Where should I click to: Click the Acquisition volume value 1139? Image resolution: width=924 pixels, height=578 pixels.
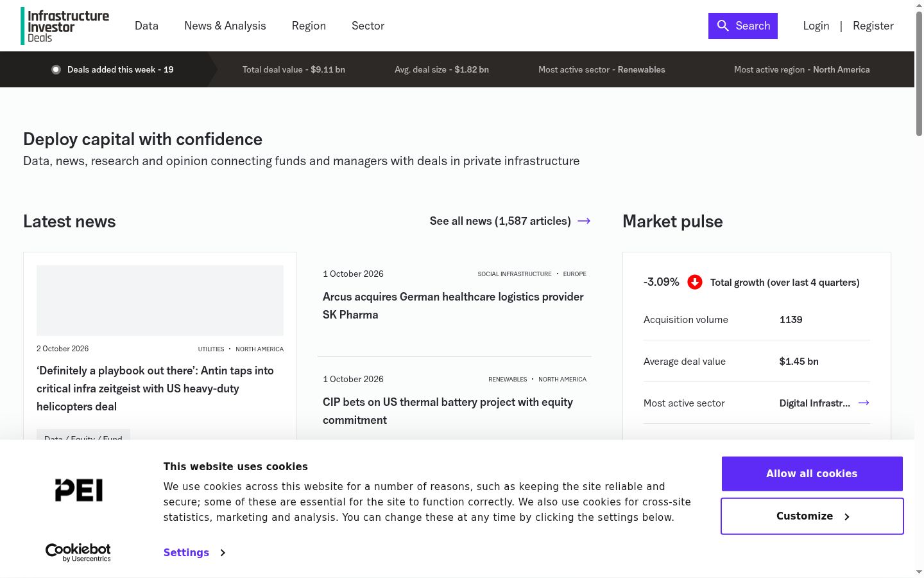pos(791,319)
